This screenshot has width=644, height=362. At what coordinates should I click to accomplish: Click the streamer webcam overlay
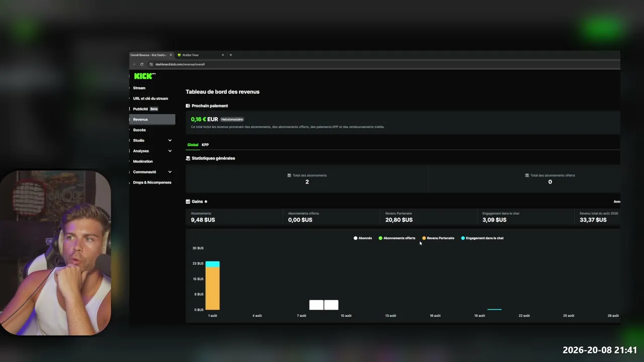[x=55, y=252]
